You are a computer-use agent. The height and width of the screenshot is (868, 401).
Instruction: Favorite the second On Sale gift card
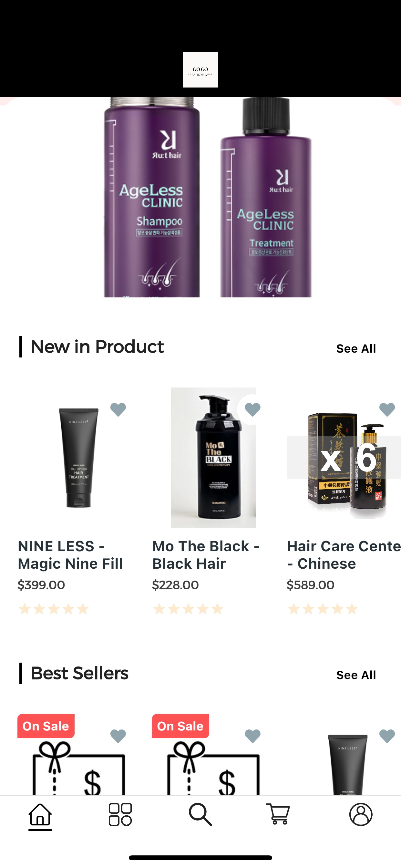point(252,736)
